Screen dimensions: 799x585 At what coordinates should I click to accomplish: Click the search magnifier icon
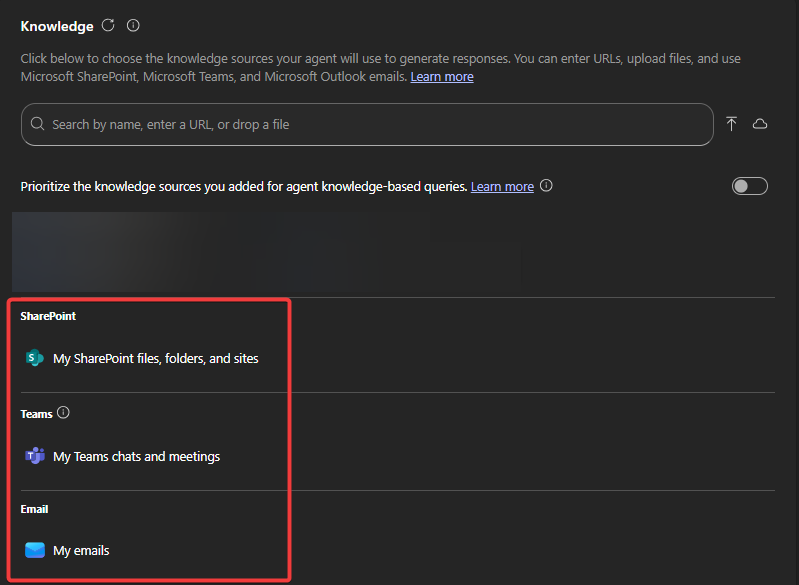coord(37,124)
